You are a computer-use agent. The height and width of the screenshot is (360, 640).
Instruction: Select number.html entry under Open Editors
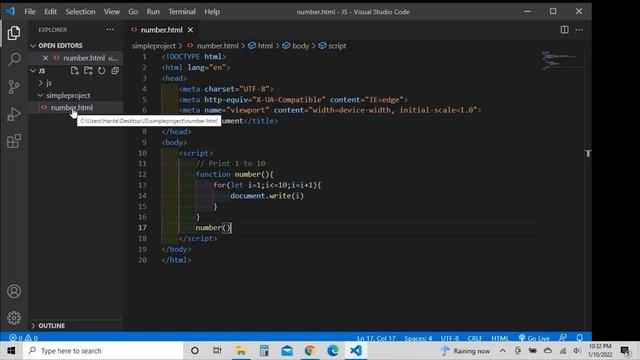point(84,58)
